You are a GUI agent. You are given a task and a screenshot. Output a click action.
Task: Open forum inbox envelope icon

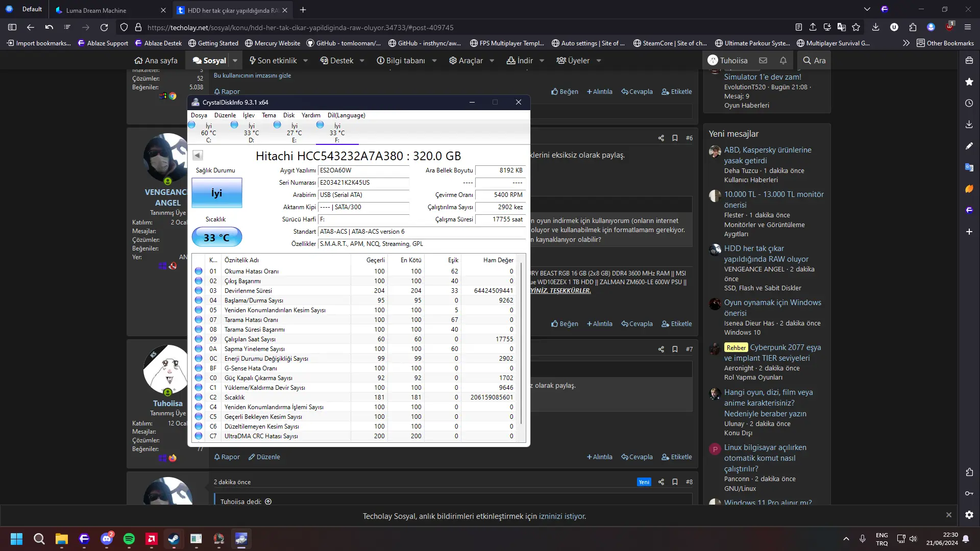pos(763,60)
